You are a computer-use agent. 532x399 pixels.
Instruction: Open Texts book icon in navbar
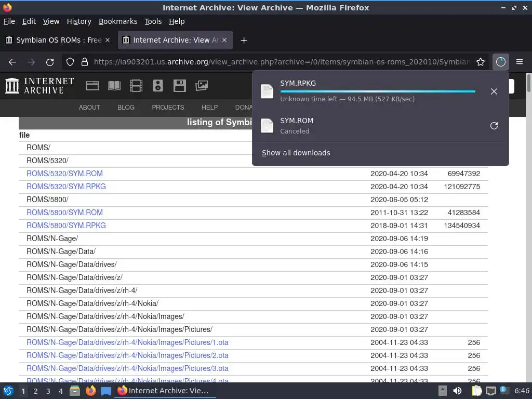pos(114,86)
